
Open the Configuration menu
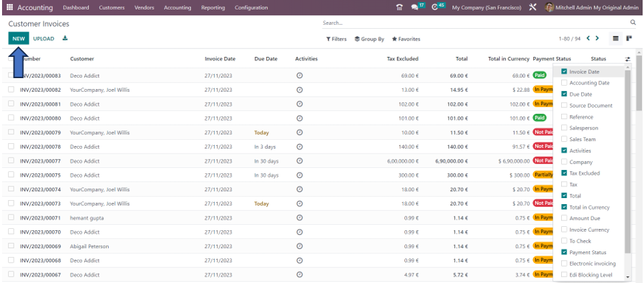coord(251,8)
